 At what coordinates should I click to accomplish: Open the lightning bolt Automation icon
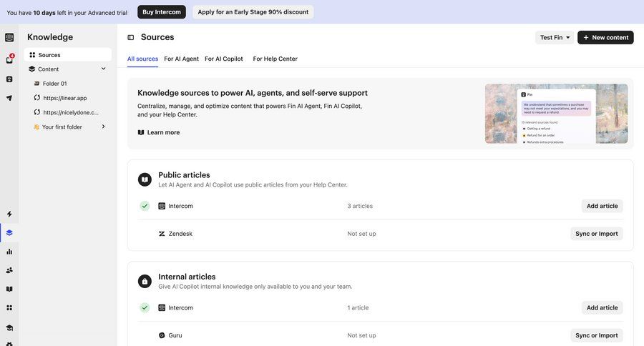9,214
